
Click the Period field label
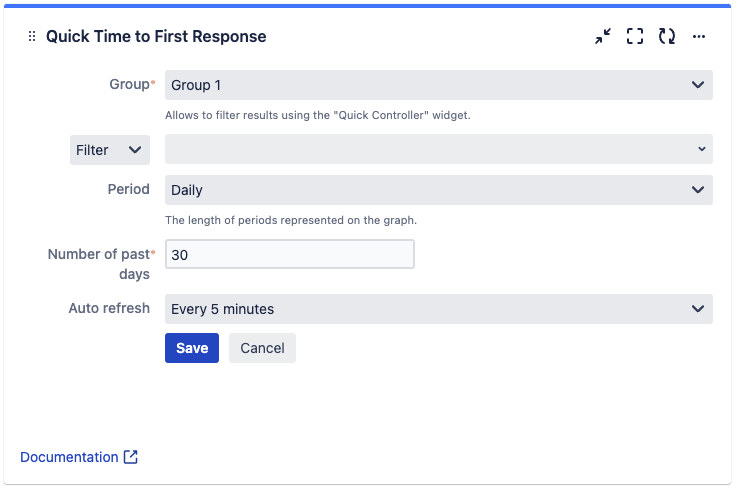tap(129, 189)
